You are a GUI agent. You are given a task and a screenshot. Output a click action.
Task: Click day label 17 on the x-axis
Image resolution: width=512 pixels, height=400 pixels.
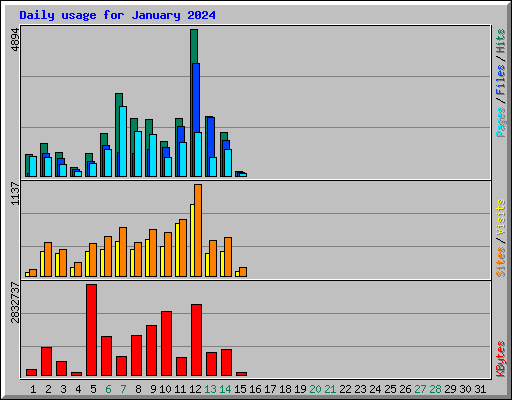point(270,389)
